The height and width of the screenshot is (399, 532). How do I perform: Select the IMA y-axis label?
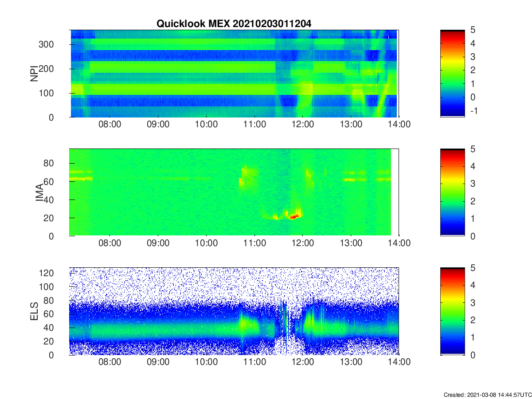(39, 192)
